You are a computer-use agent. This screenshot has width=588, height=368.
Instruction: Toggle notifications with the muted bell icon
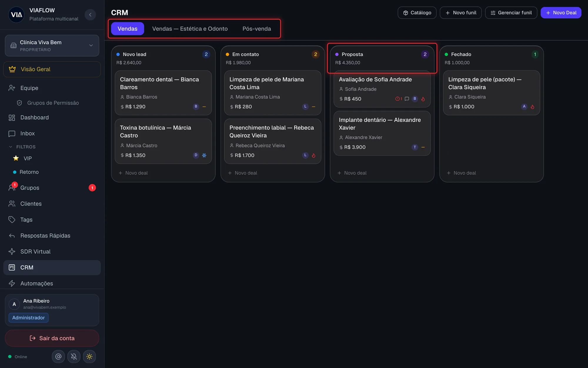(74, 357)
